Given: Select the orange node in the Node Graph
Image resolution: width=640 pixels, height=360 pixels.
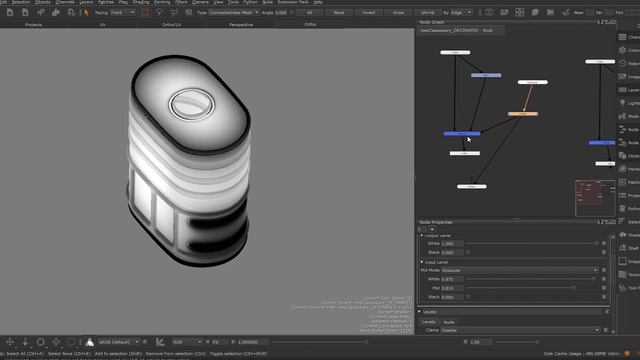Looking at the screenshot, I should [x=523, y=114].
